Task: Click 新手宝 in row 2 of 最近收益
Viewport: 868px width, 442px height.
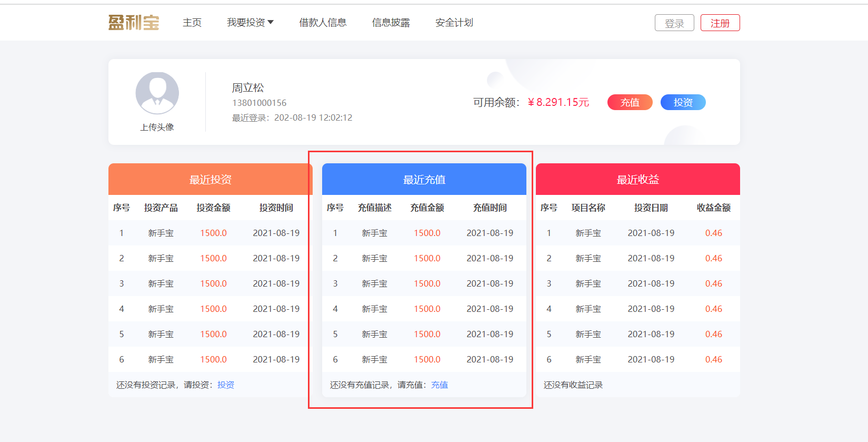Action: coord(588,258)
